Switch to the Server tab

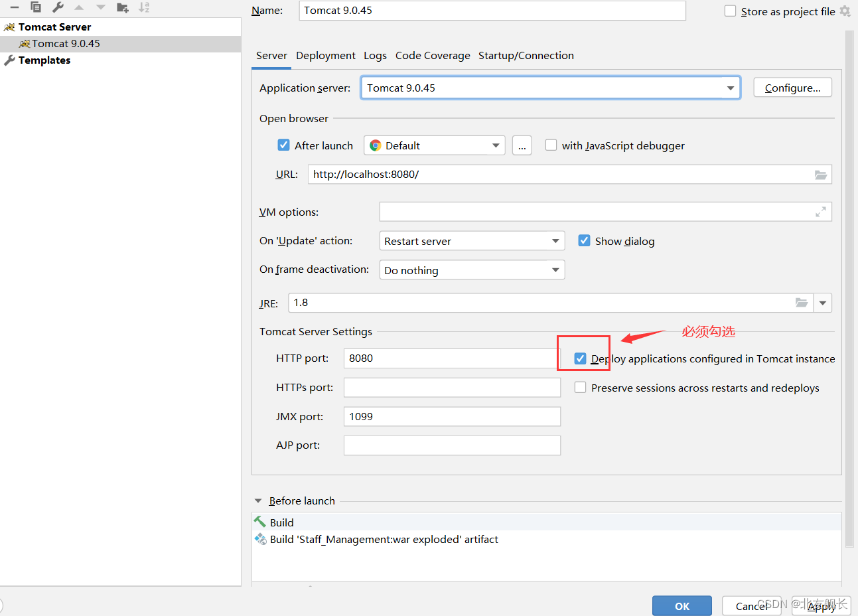point(271,56)
